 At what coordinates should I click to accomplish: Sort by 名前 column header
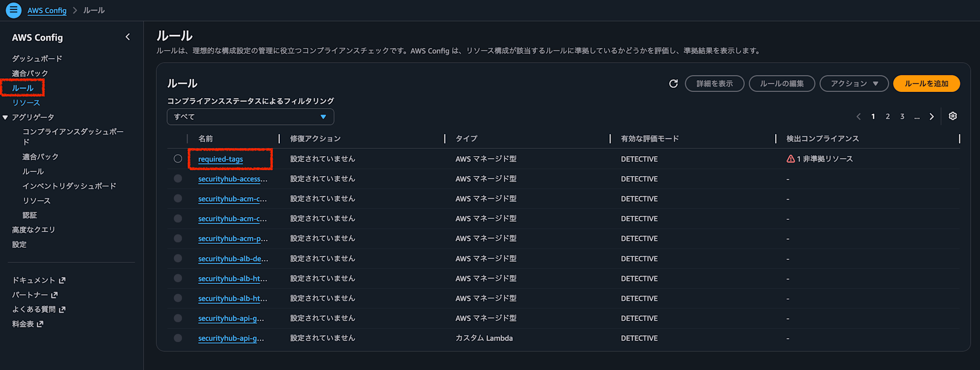point(206,139)
